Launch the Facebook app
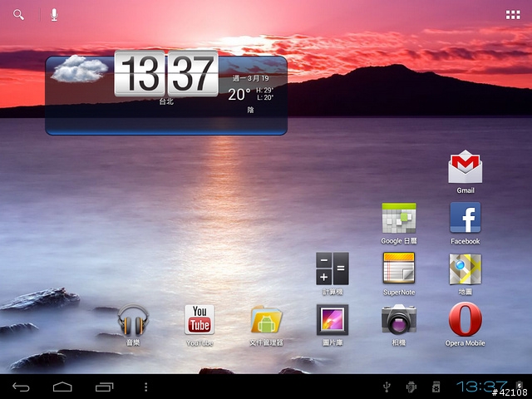Viewport: 532px width, 399px height. point(465,218)
